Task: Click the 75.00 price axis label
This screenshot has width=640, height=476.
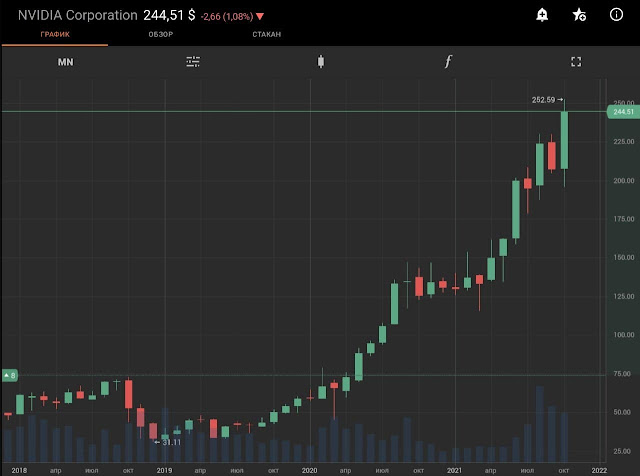Action: click(x=624, y=374)
